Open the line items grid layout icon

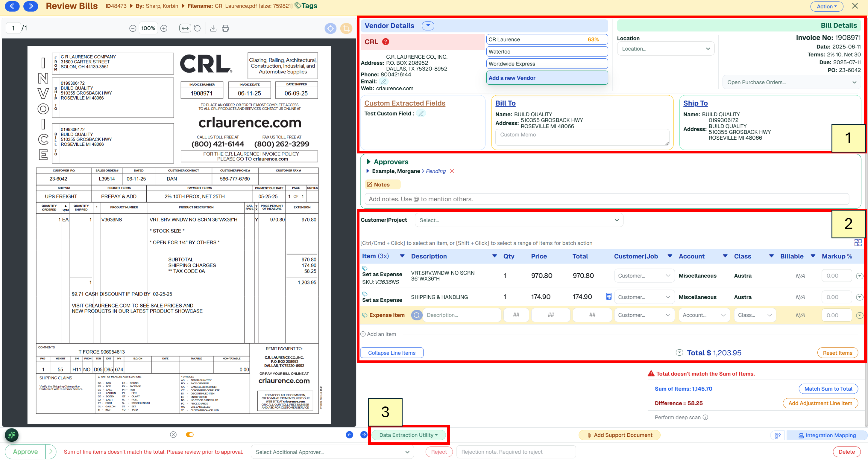click(x=858, y=243)
